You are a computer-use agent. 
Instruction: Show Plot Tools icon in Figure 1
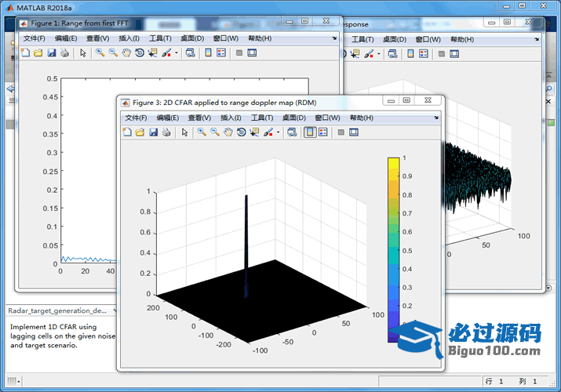252,53
